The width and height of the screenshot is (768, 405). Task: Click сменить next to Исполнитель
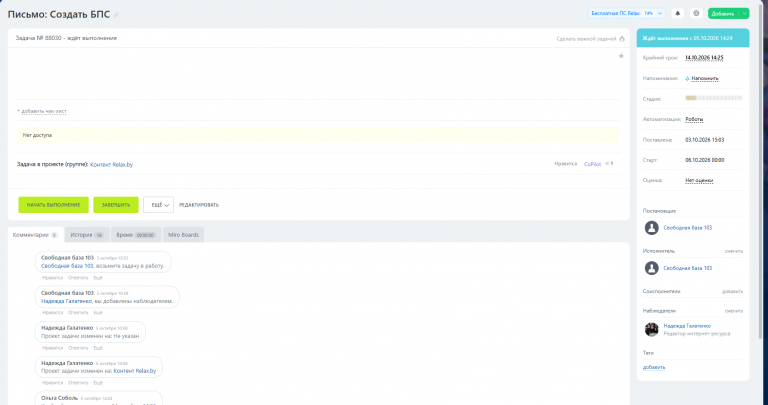click(x=733, y=251)
